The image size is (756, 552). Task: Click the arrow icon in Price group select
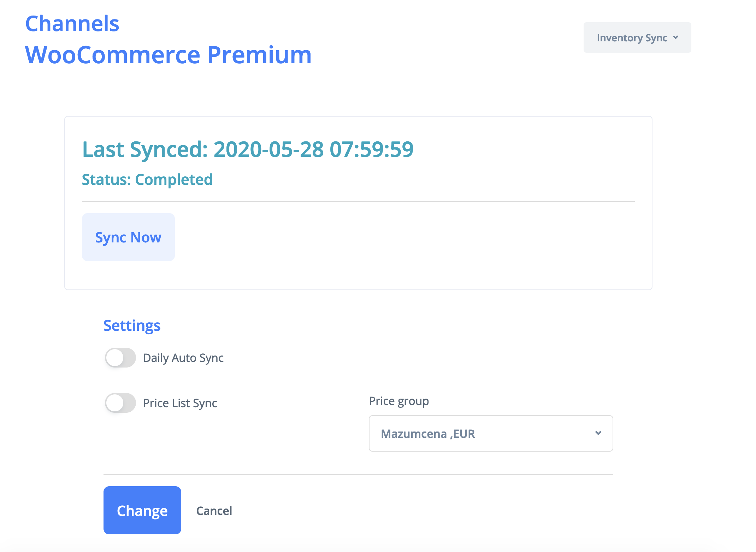(598, 433)
